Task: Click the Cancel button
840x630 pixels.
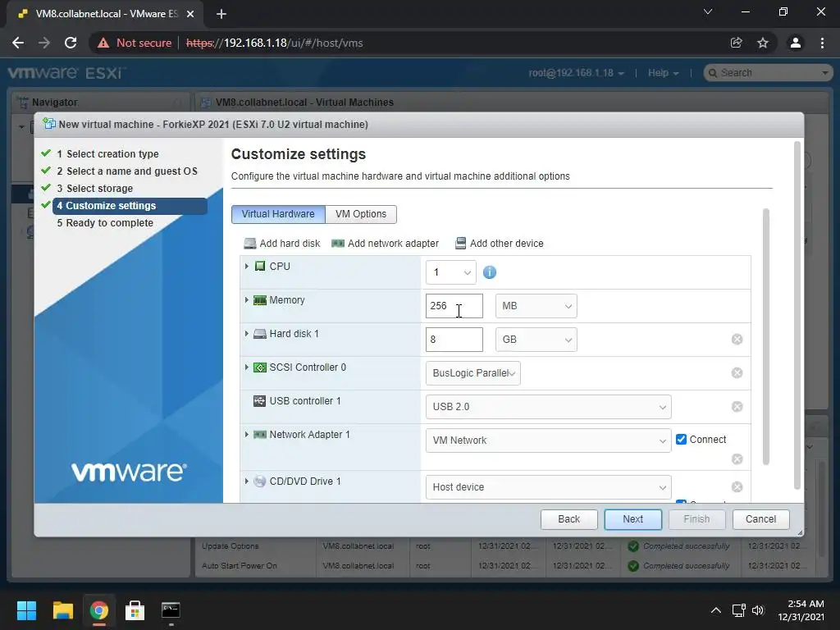Action: (760, 519)
